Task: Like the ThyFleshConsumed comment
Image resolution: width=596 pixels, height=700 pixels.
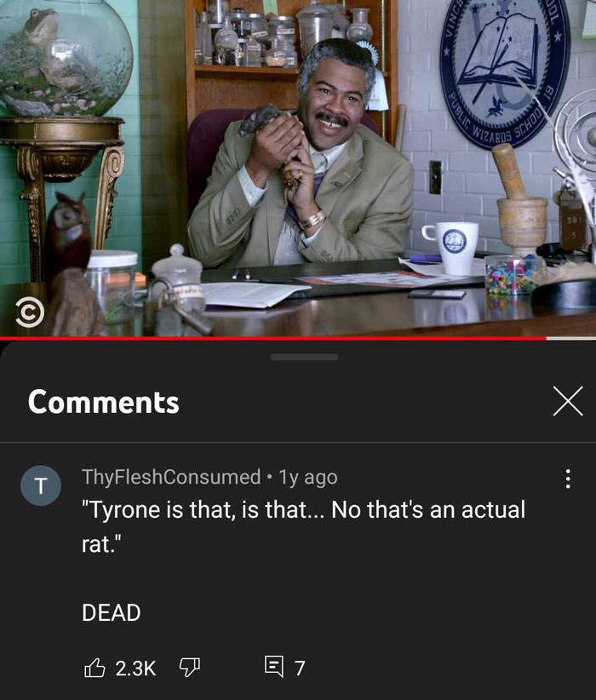Action: [95, 668]
